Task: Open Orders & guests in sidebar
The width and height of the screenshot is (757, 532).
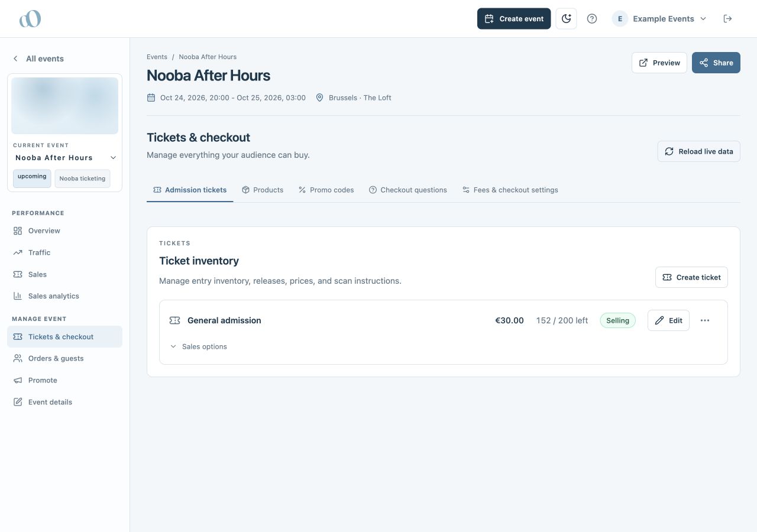Action: pyautogui.click(x=65, y=358)
